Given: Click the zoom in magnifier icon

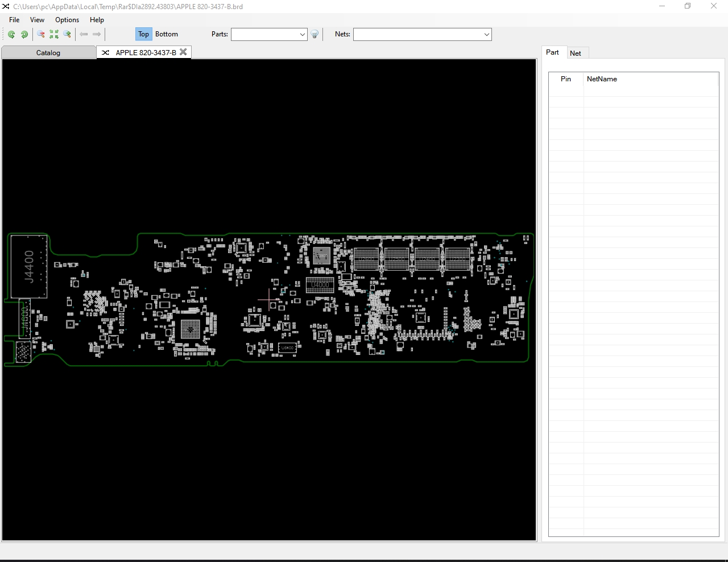Looking at the screenshot, I should pyautogui.click(x=67, y=34).
